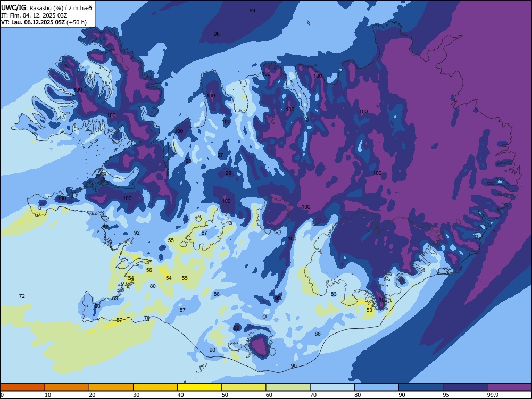The width and height of the screenshot is (532, 399).
Task: Click the '40' legend tick label
Action: [x=181, y=395]
